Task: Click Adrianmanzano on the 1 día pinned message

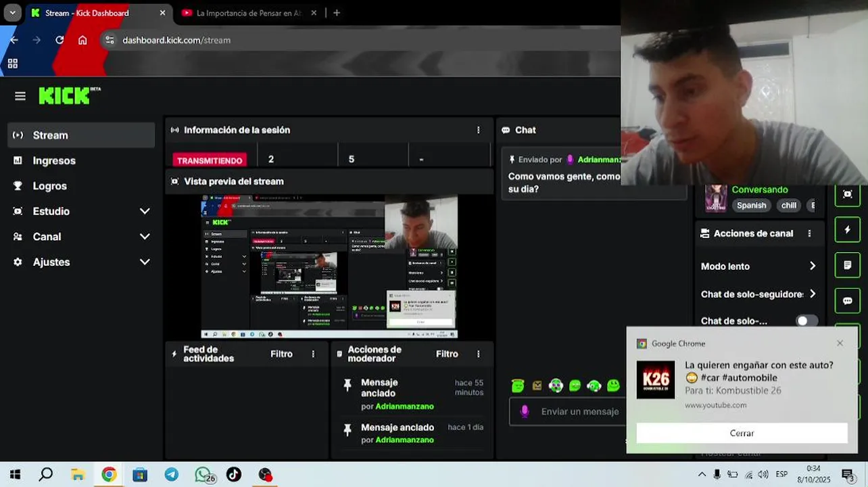Action: [x=404, y=440]
